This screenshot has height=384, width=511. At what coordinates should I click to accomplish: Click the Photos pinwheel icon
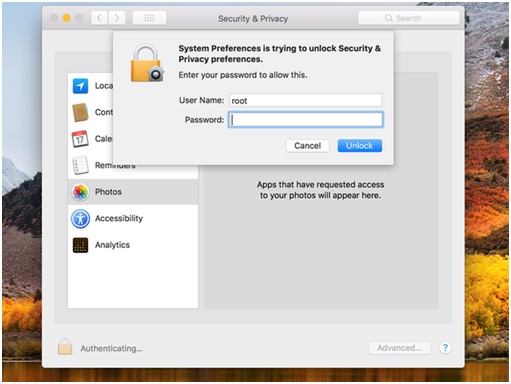coord(80,192)
